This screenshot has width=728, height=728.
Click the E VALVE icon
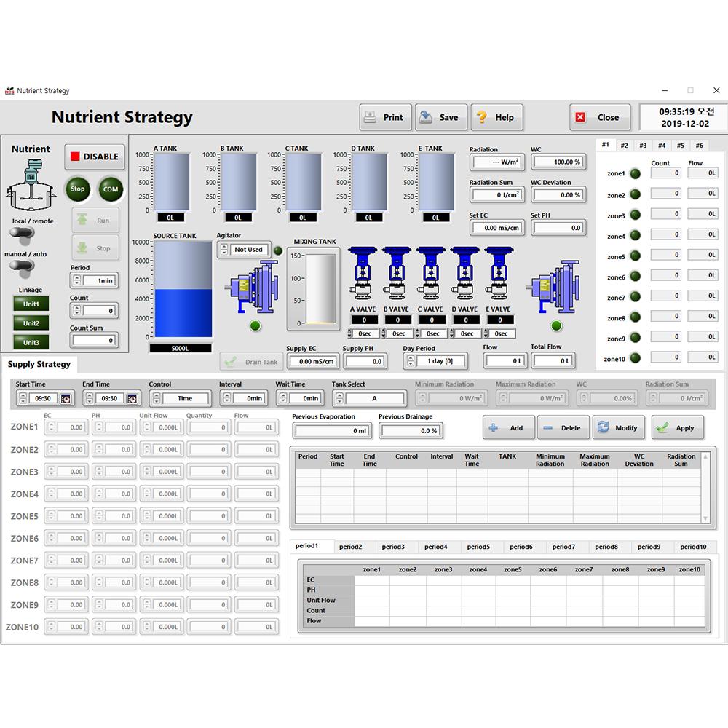pyautogui.click(x=499, y=274)
